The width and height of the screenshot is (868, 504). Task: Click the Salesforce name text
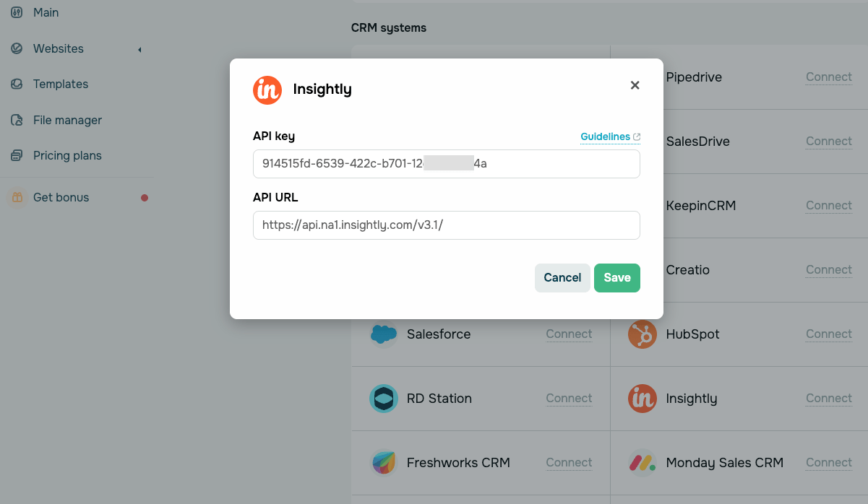coord(439,334)
